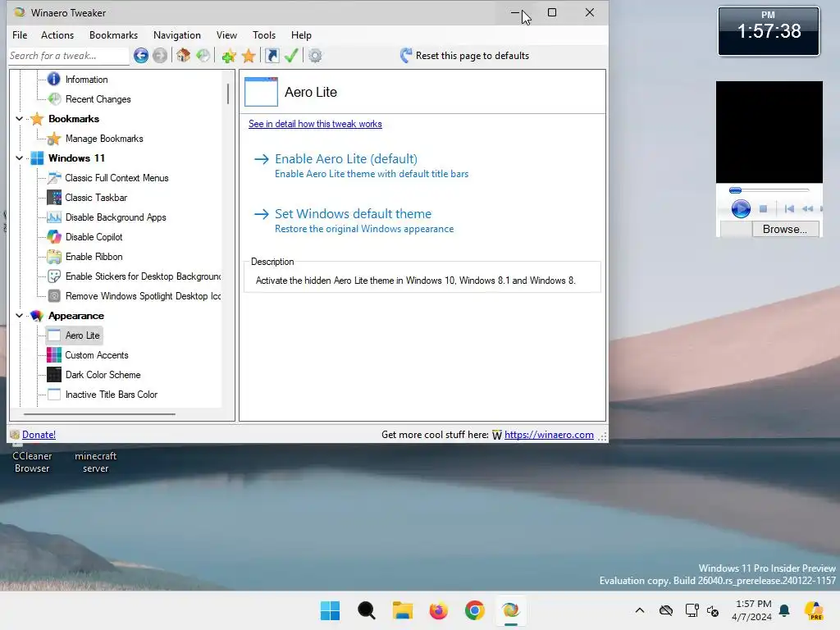Select Information in the tree

click(86, 80)
